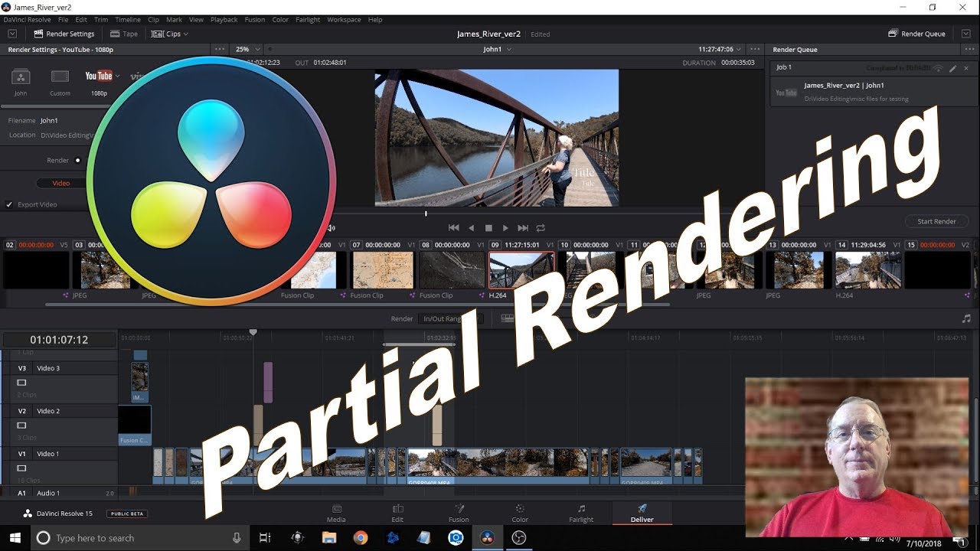Switch to the Edit page
This screenshot has height=551, width=980.
tap(397, 513)
